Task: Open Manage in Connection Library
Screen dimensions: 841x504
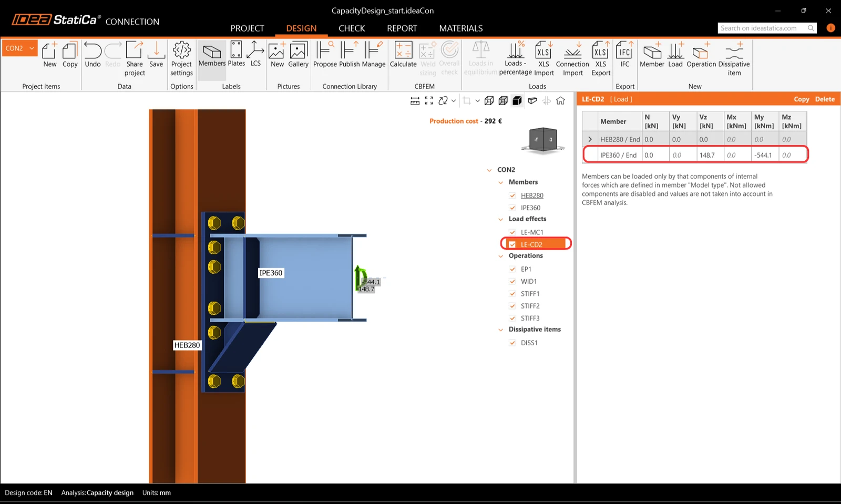Action: tap(374, 55)
